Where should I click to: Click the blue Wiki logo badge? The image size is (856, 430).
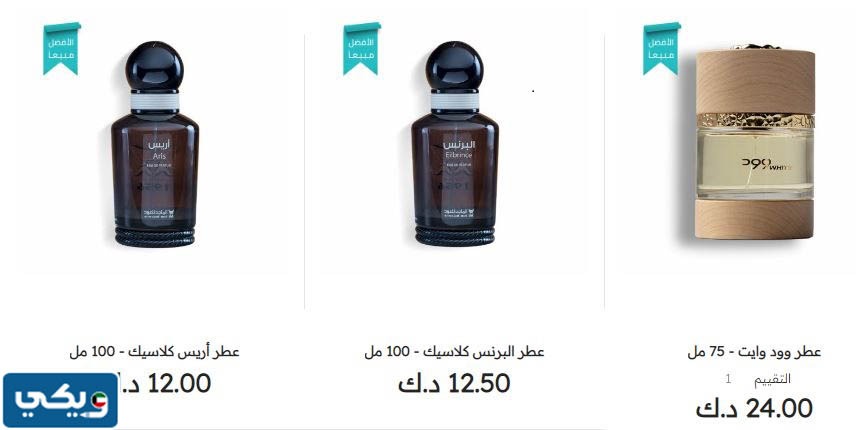[x=60, y=401]
